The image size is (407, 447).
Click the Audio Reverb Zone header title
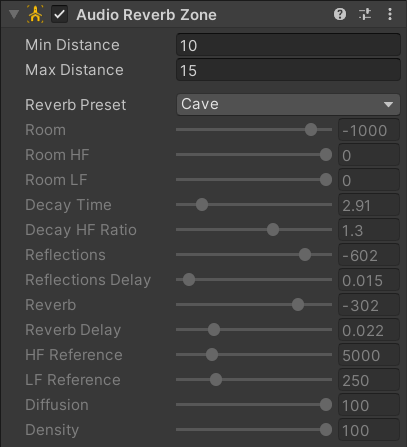[146, 15]
